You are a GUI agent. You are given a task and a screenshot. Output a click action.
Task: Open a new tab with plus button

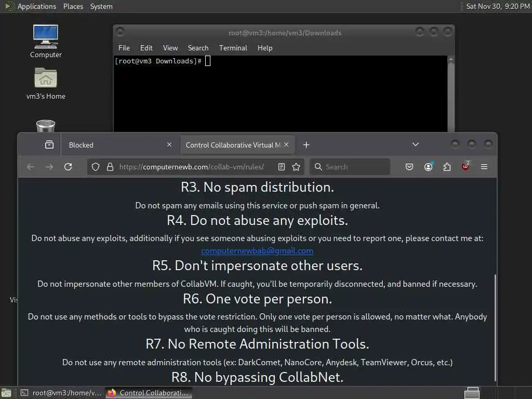pos(306,145)
